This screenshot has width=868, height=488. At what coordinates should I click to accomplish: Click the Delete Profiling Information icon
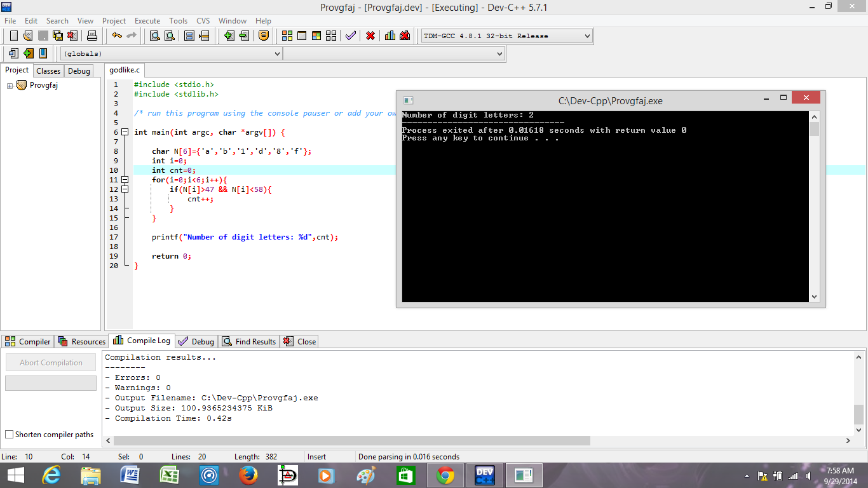[405, 36]
